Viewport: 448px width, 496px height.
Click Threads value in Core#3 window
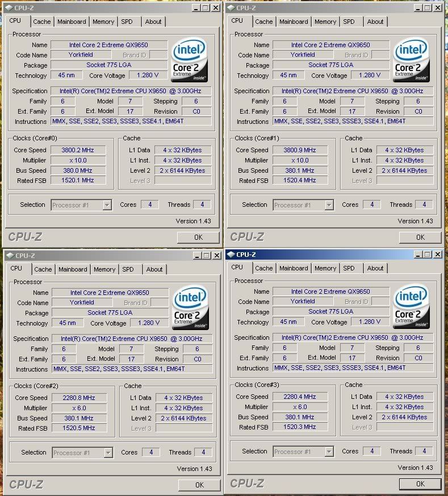pos(424,451)
